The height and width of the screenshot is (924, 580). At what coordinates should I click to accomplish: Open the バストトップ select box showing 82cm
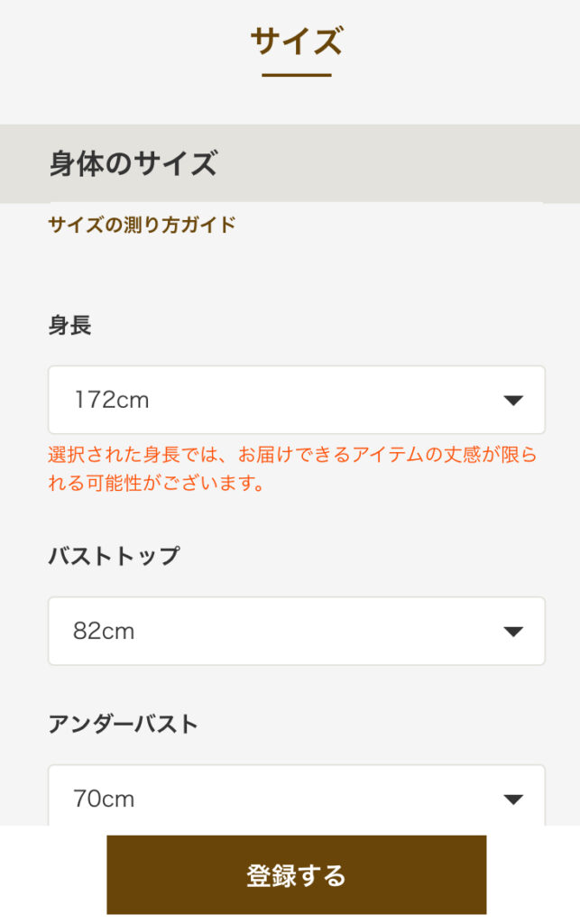[296, 631]
